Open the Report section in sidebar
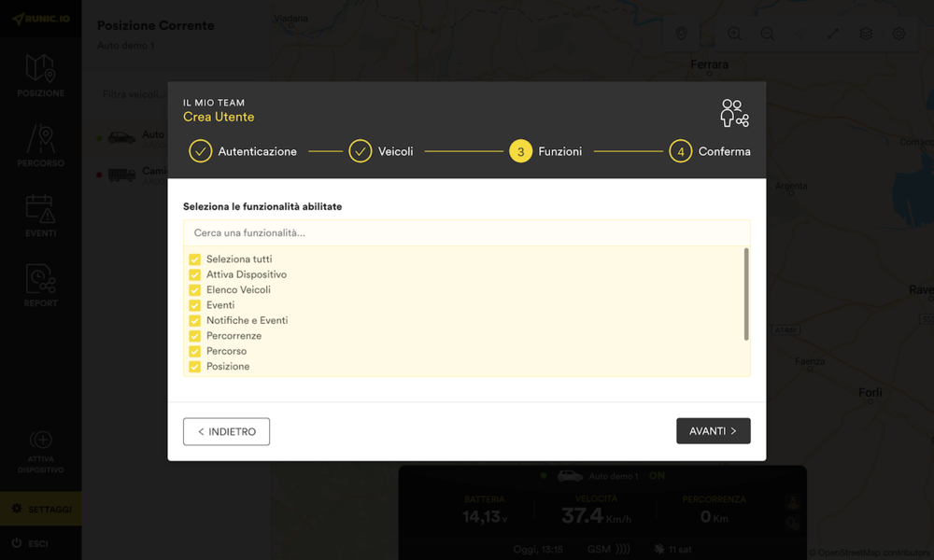 [40, 280]
